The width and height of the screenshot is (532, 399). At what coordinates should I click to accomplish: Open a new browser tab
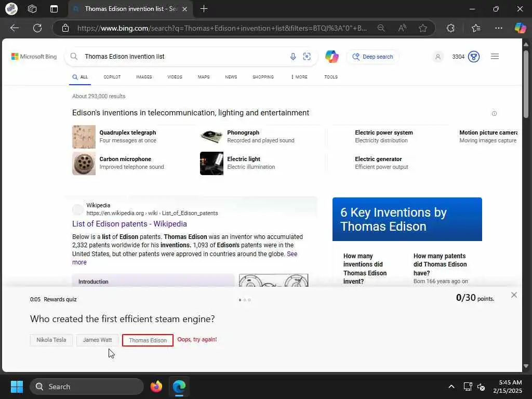(x=204, y=9)
